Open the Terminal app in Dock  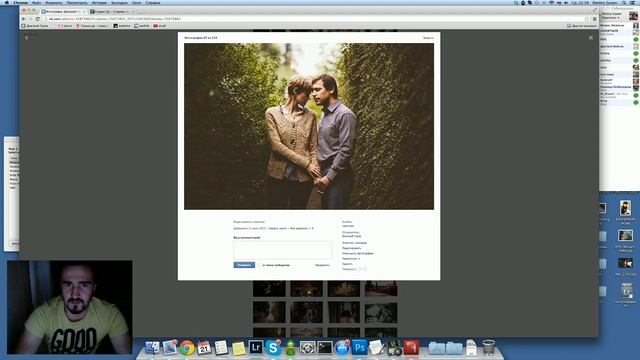[325, 348]
